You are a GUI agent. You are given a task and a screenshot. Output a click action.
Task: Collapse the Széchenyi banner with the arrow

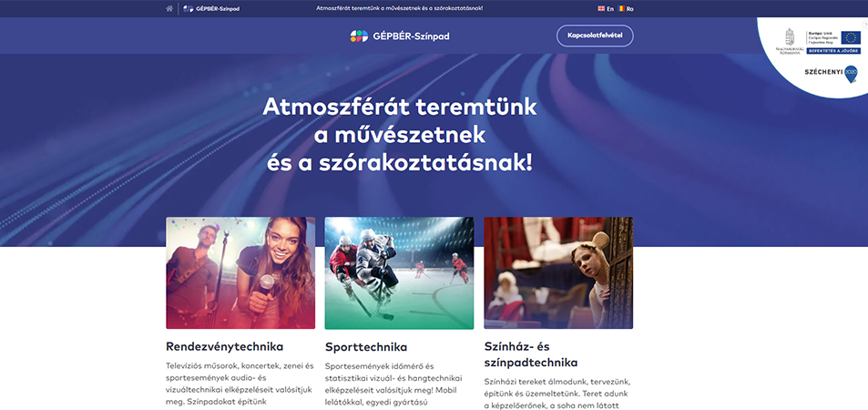864,25
